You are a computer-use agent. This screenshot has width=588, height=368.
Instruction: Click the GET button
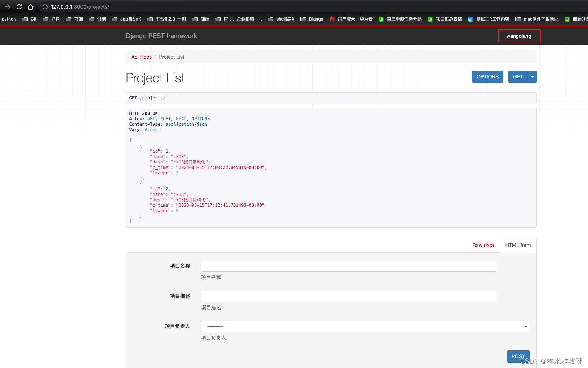[518, 77]
